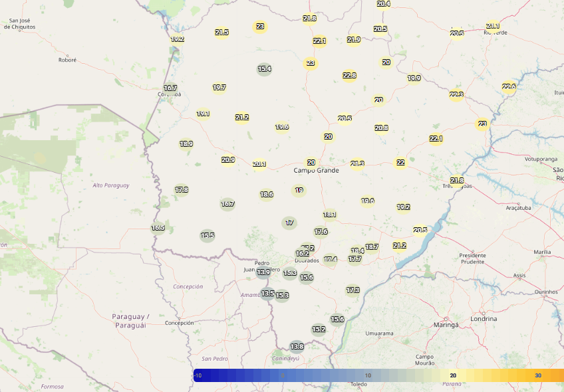
Task: Open the 13.5 temperature marker
Action: pyautogui.click(x=267, y=293)
